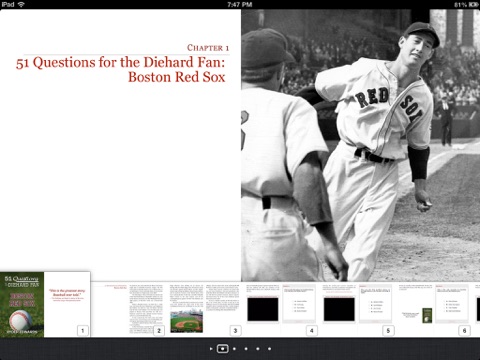Open the red quote page thumbnail
Screen dimensions: 480x360
(67, 304)
